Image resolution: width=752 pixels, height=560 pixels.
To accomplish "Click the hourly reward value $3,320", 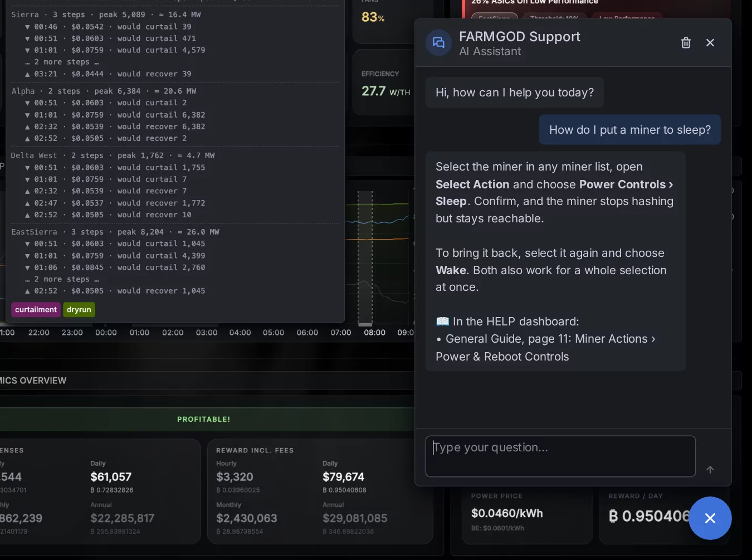I will (235, 477).
